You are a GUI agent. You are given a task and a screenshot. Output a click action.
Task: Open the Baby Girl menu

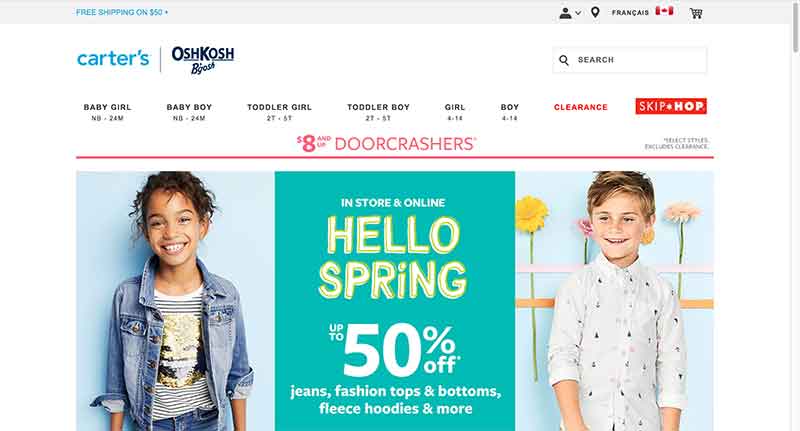(108, 112)
